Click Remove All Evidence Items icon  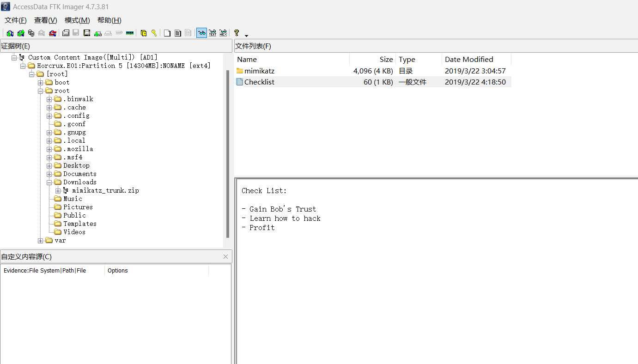[x=52, y=33]
